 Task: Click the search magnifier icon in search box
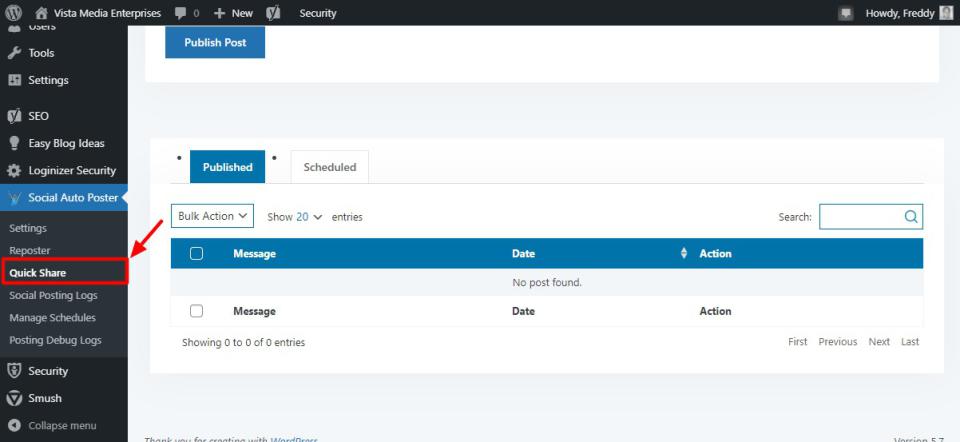click(910, 216)
